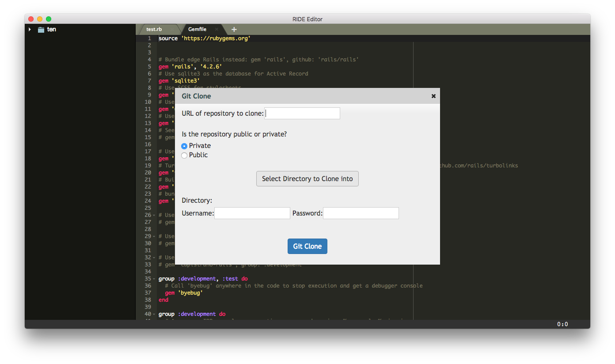
Task: Choose the Public repository radio button
Action: coord(184,155)
